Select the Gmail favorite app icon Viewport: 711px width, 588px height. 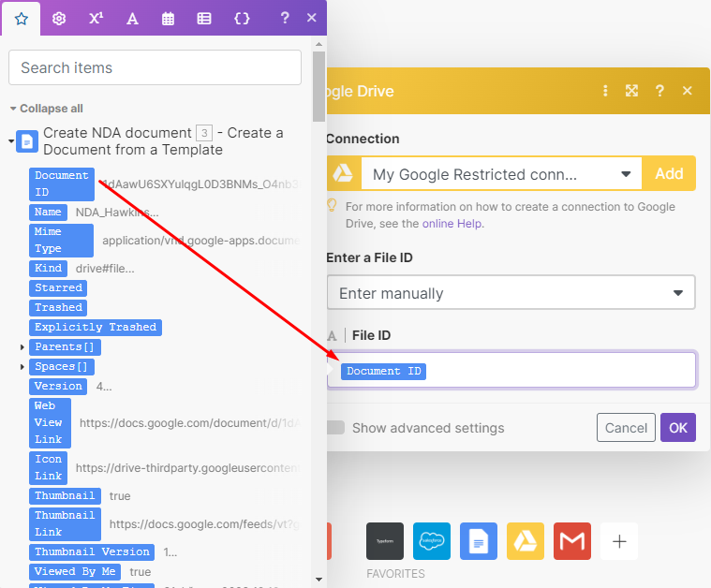[x=572, y=541]
